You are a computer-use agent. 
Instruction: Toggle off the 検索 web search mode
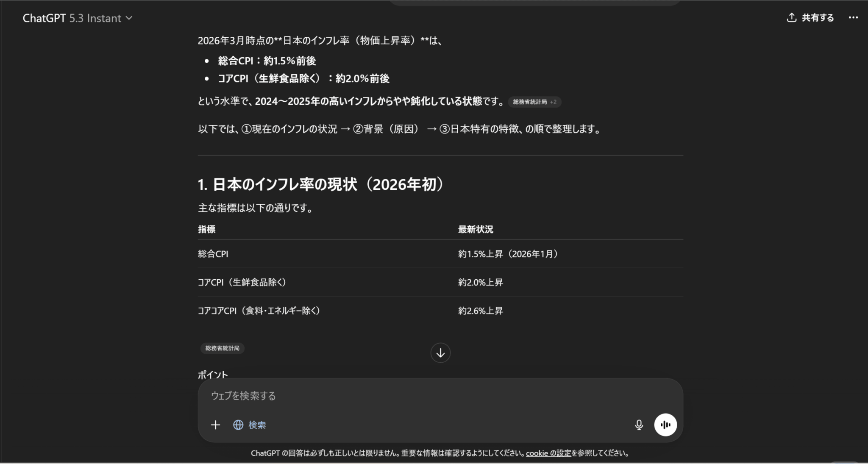(x=257, y=425)
